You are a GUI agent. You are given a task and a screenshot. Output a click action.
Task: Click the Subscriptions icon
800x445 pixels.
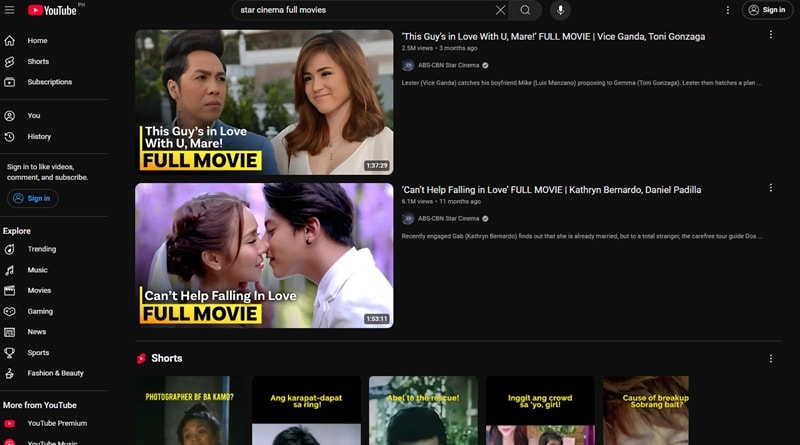pos(9,82)
